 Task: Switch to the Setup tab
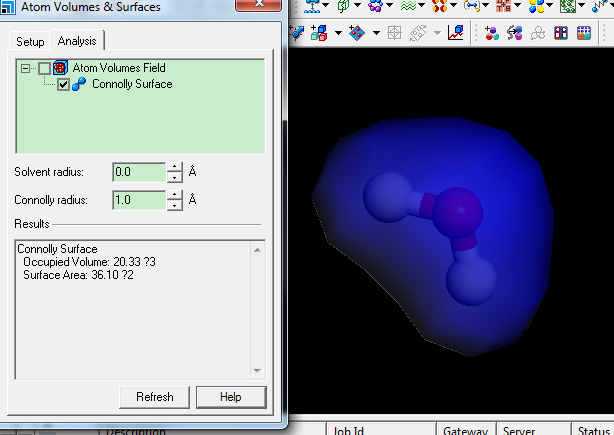pyautogui.click(x=30, y=42)
